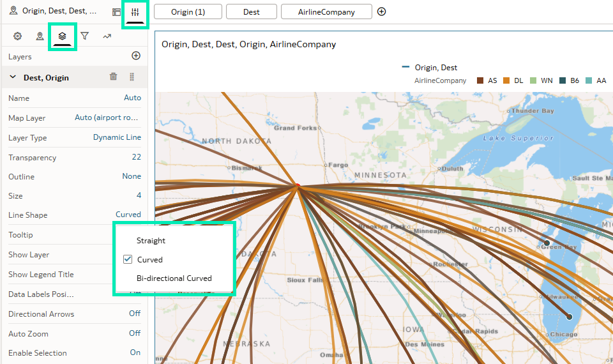Click the AS legend color swatch
Viewport: 613px width, 364px height.
coord(480,80)
